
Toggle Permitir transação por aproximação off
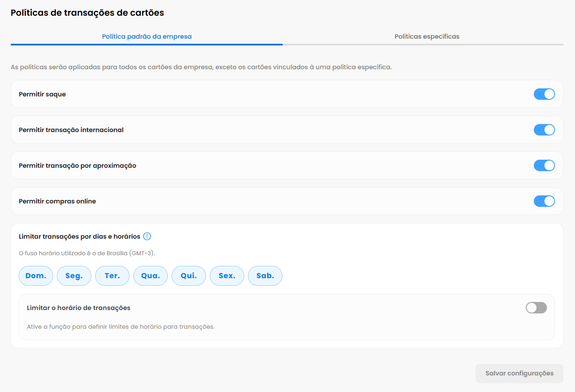(544, 166)
